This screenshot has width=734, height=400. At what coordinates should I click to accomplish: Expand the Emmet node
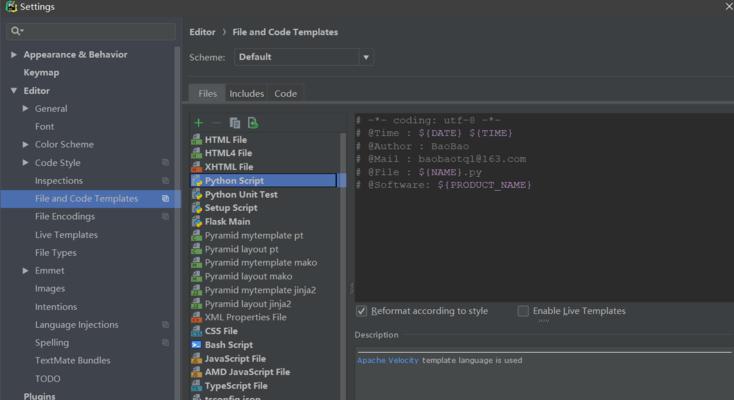25,270
